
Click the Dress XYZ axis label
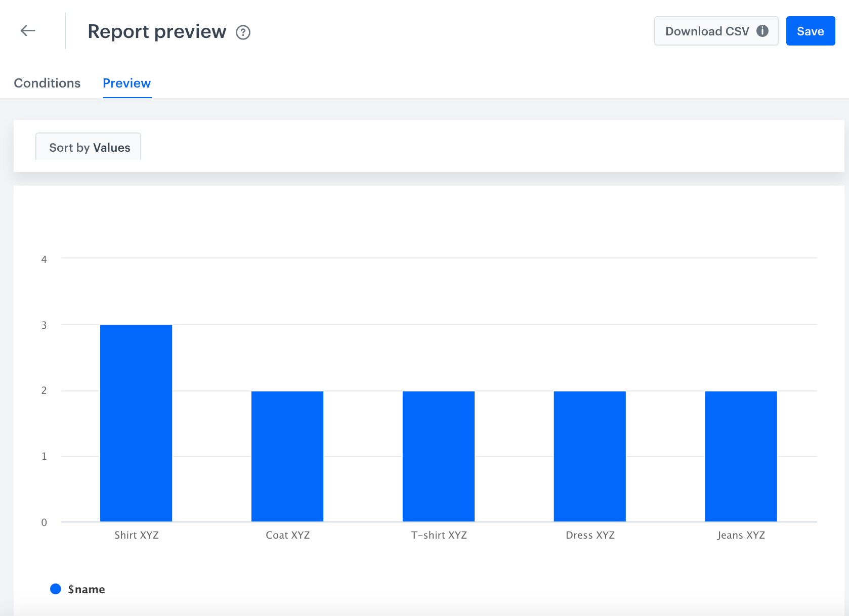pyautogui.click(x=590, y=535)
